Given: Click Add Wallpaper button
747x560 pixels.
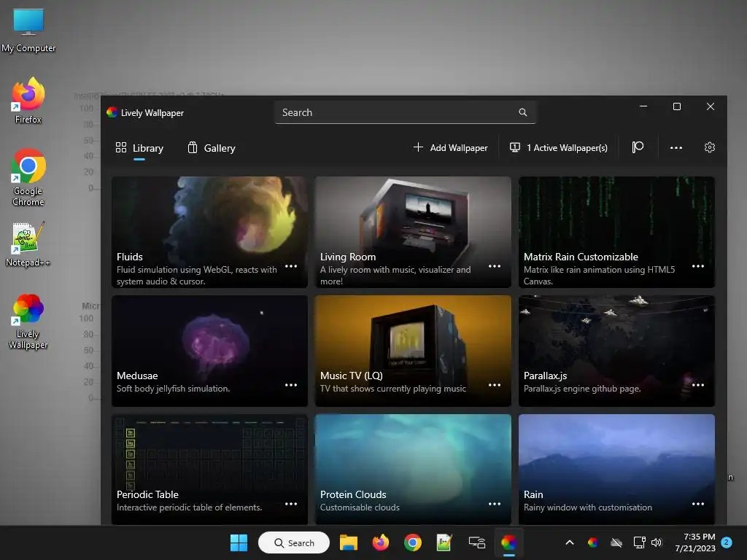Looking at the screenshot, I should coord(451,147).
